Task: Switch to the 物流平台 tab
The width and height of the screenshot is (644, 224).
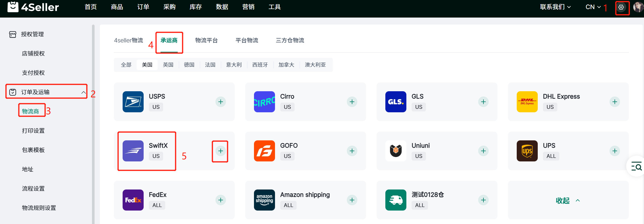Action: [x=206, y=40]
